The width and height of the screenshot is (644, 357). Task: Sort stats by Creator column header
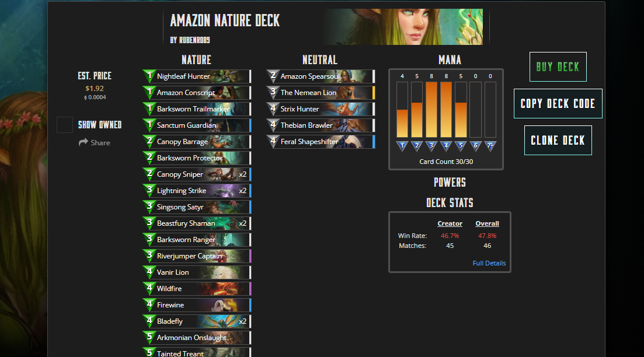(450, 223)
